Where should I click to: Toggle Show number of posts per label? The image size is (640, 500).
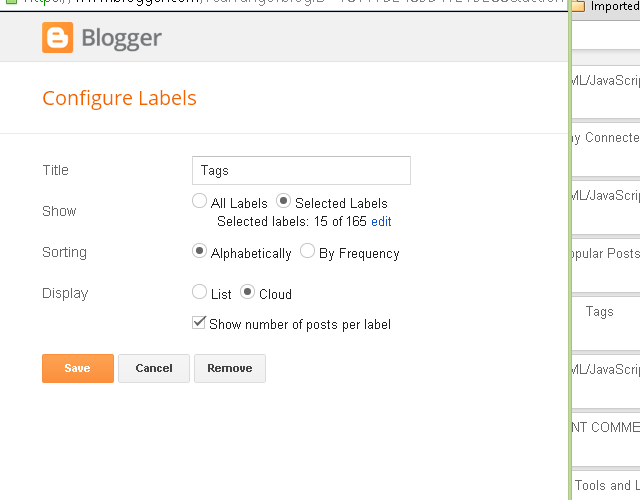199,324
